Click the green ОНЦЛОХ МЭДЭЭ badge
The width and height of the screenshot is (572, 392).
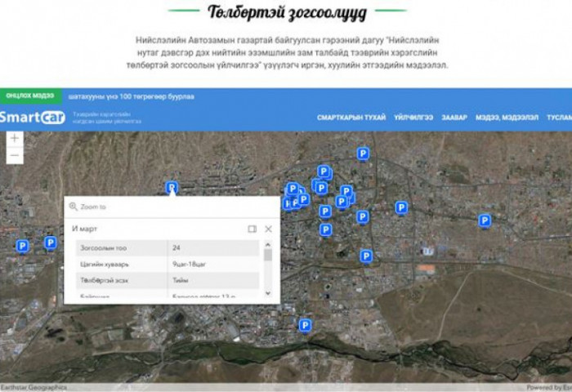31,96
